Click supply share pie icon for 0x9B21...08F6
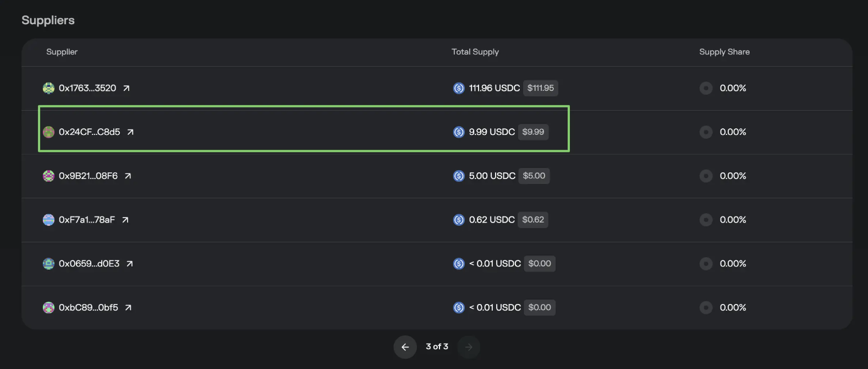868x369 pixels. pos(706,176)
